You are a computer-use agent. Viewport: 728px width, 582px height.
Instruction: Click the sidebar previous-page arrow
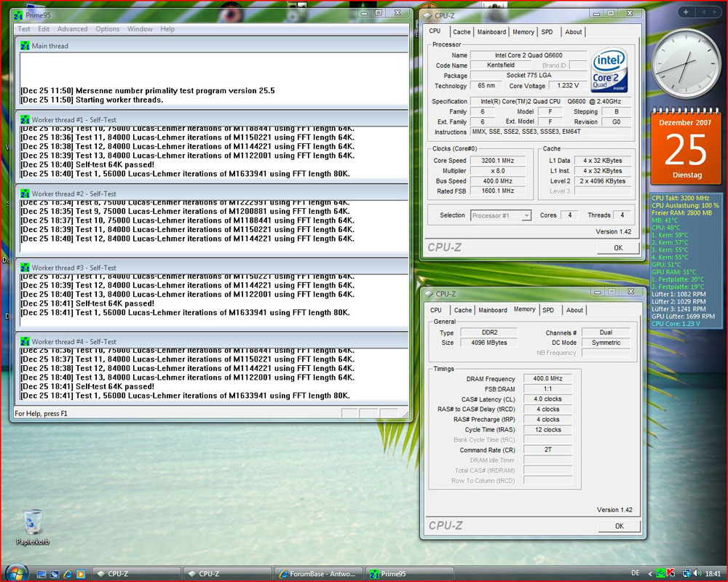703,12
